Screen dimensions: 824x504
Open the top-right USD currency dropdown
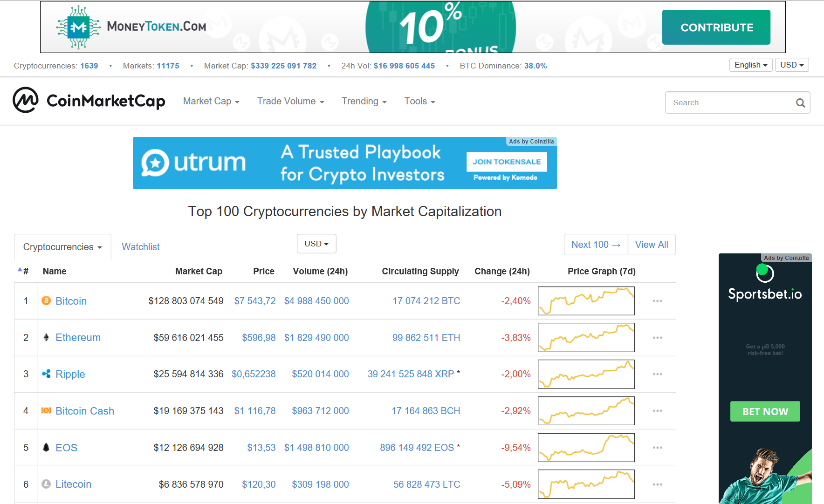792,65
